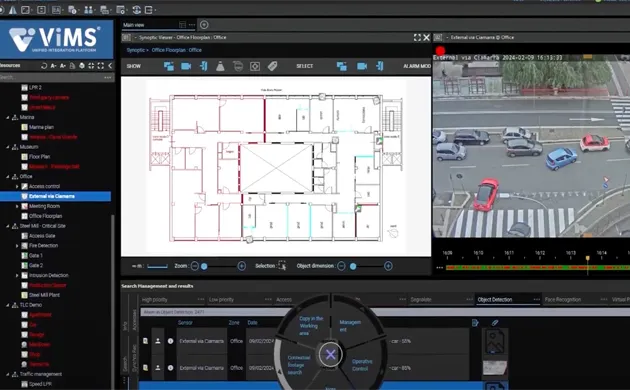Screen dimensions: 630x390
Task: Click the paperclip attachment icon in results
Action: (x=495, y=323)
